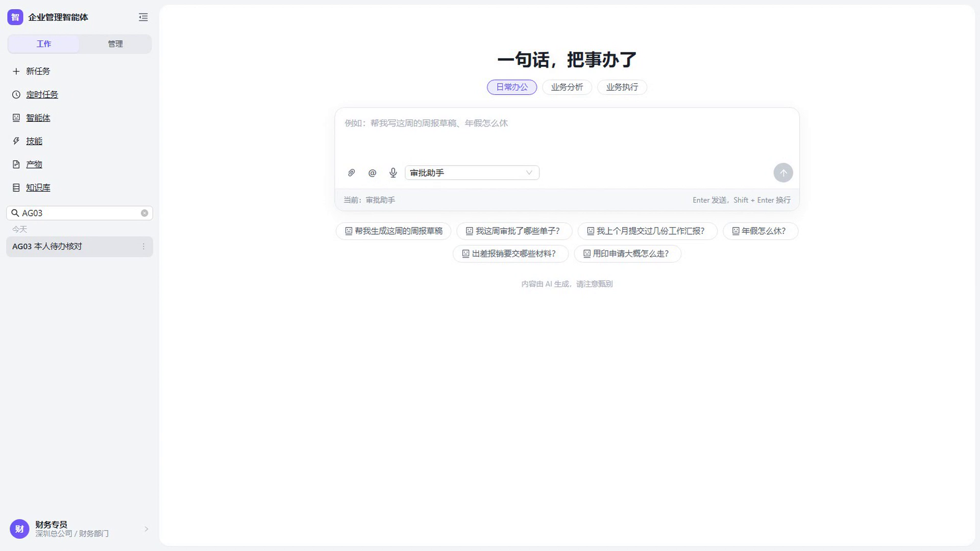Click the magnifier icon in search box
980x551 pixels.
15,213
